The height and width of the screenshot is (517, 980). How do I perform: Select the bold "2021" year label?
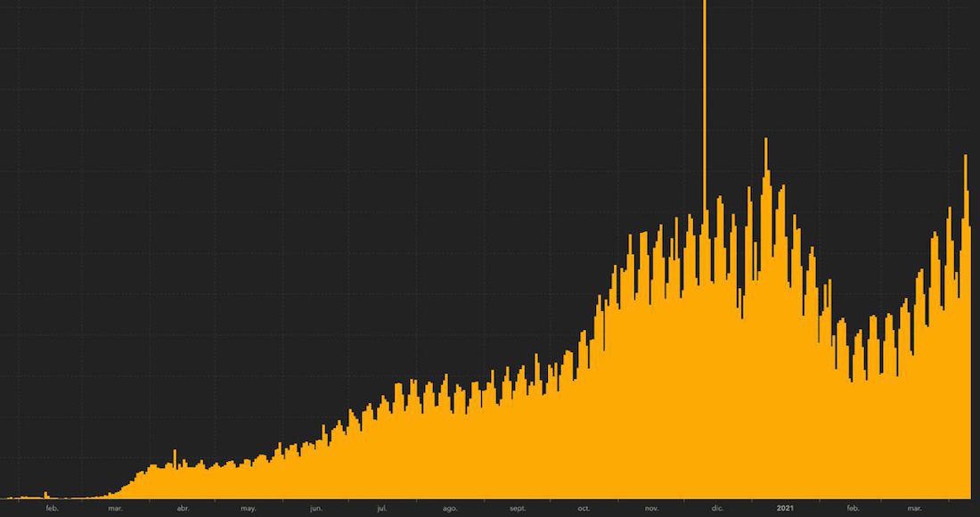tap(785, 508)
